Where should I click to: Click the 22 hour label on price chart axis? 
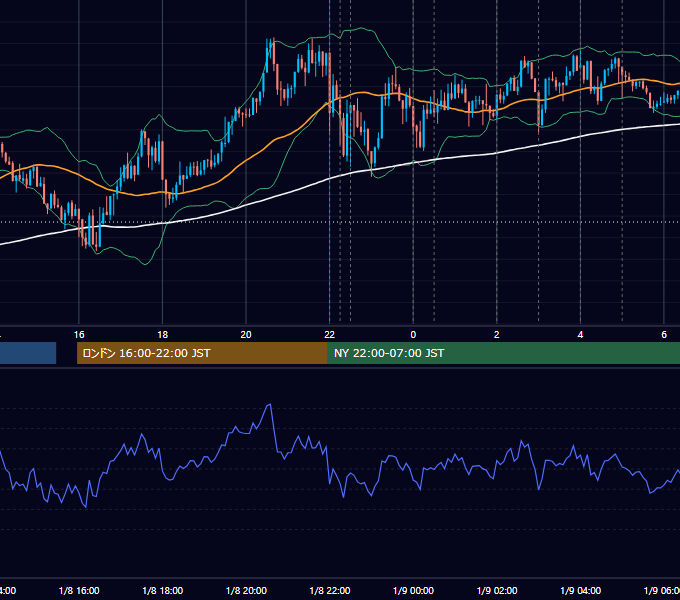(330, 335)
